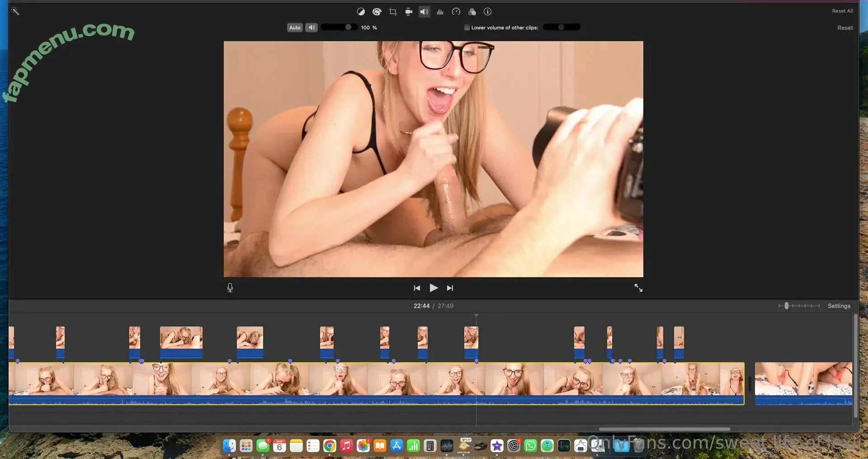Open the clip filter and audio effects tool
This screenshot has height=459, width=868.
pos(472,12)
